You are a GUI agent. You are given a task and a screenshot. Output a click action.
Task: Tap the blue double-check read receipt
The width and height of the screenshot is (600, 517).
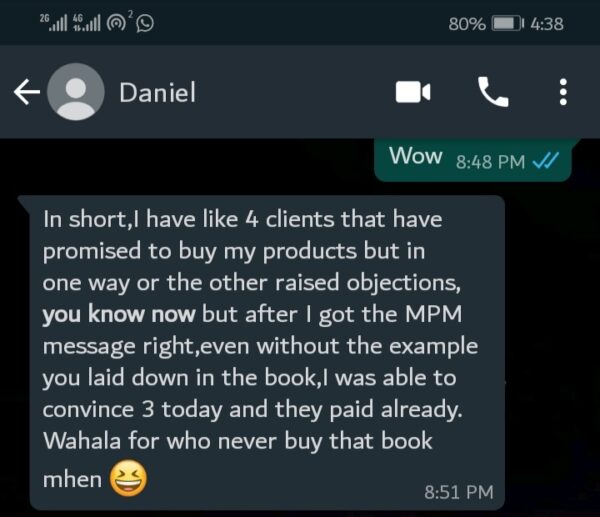(545, 161)
